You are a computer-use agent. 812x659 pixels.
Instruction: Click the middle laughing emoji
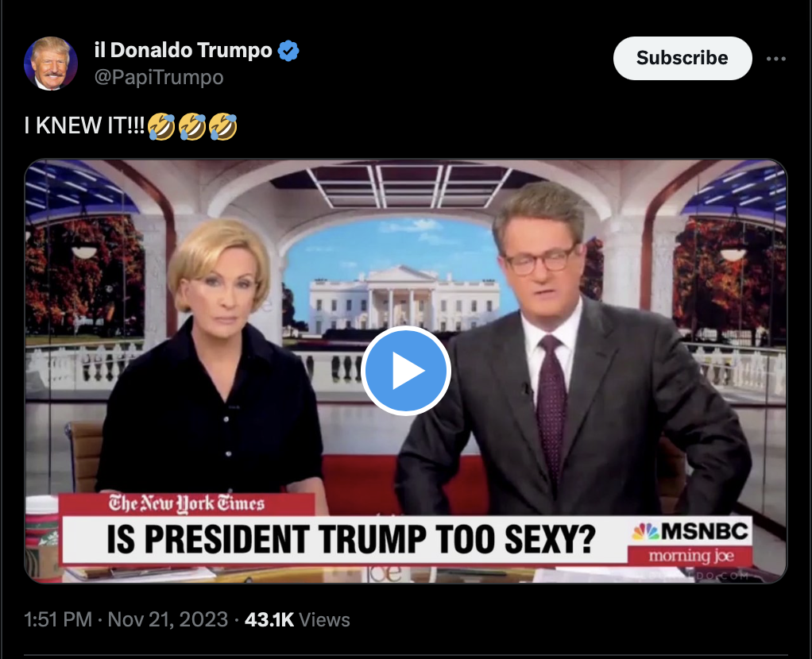tap(192, 127)
